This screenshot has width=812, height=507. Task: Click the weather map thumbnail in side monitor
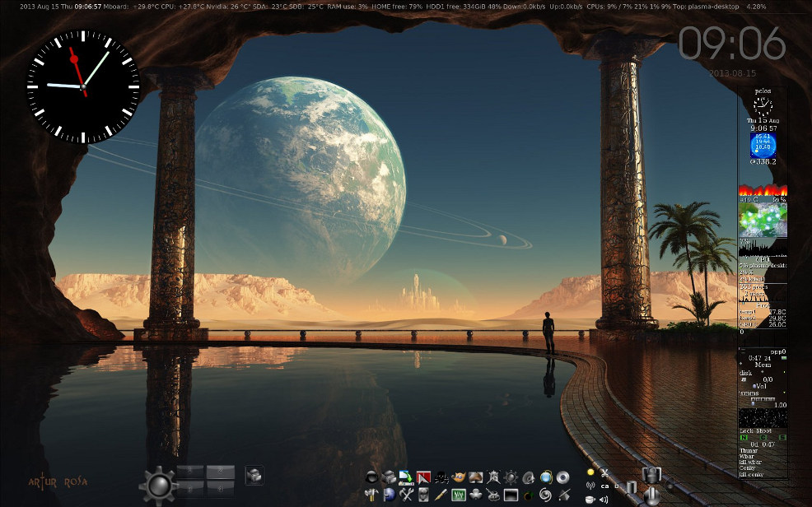click(x=763, y=220)
